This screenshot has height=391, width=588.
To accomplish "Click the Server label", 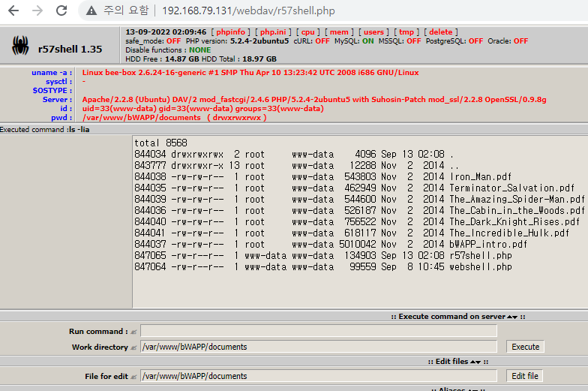I will pos(57,99).
